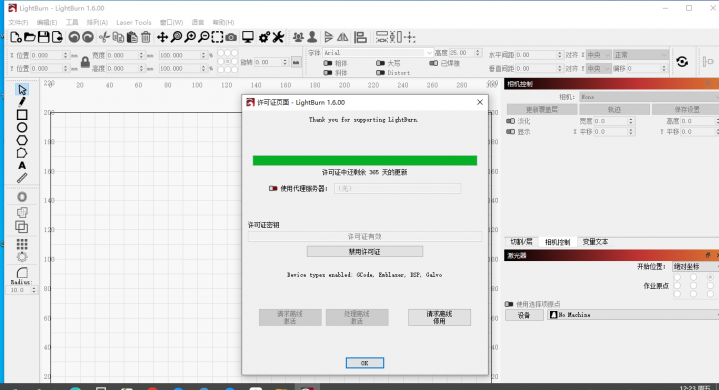Toggle the Upper Case font switch
This screenshot has height=390, width=719.
pos(380,63)
